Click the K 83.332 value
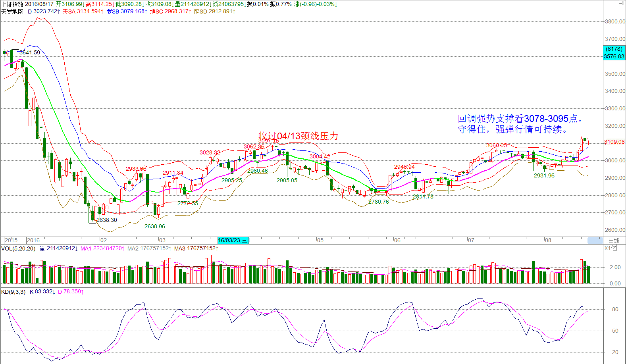 click(42, 292)
